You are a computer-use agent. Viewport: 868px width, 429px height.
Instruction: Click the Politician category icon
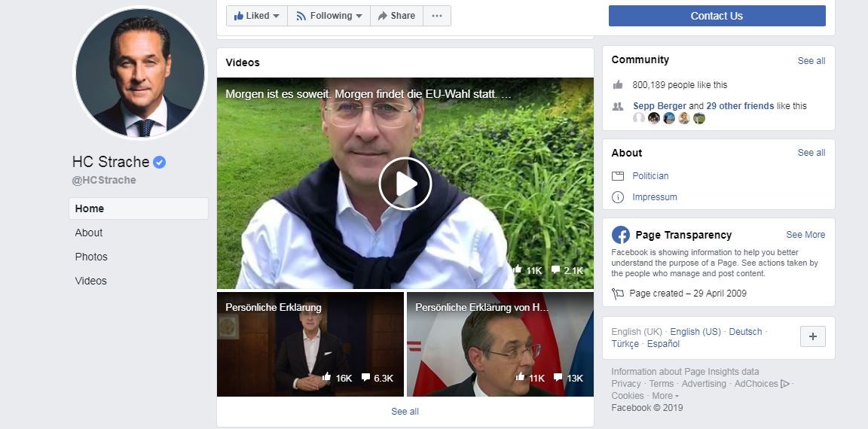click(618, 176)
